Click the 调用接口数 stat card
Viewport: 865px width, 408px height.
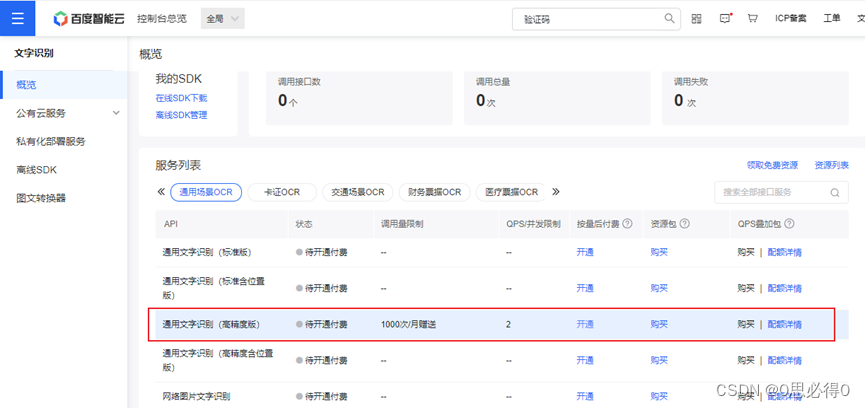point(359,98)
